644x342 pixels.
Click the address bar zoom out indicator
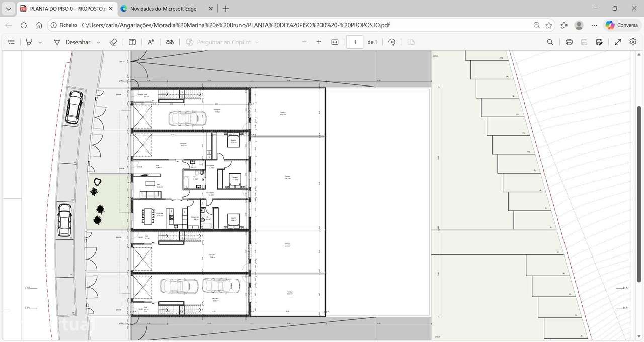537,25
